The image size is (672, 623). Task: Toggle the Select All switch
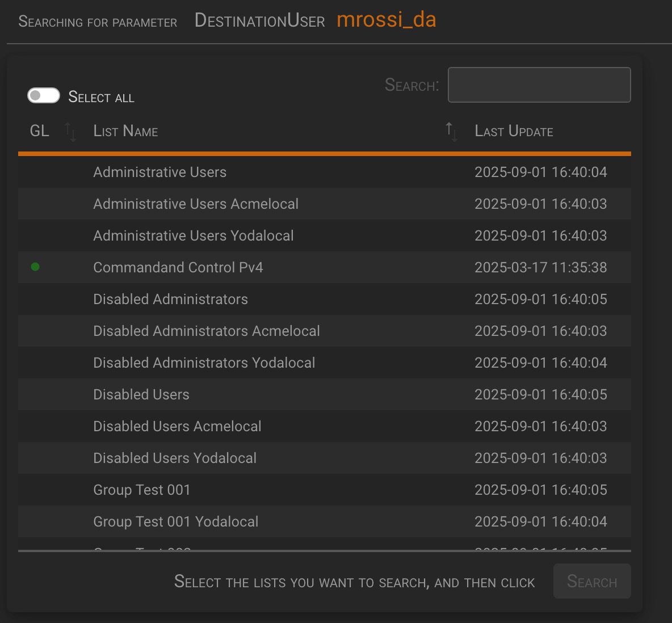pos(44,96)
